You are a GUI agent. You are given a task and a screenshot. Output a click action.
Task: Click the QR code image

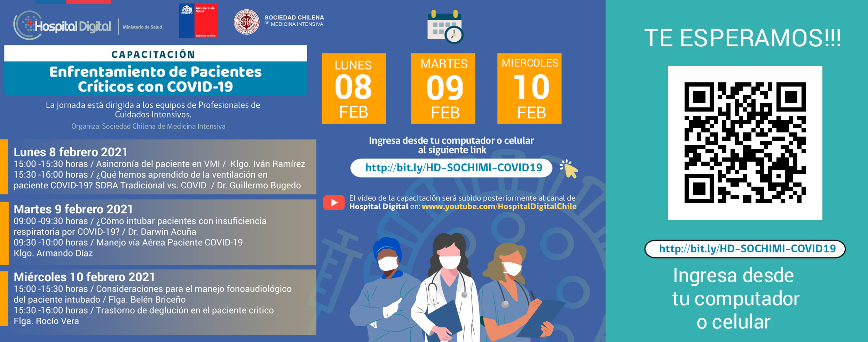coord(745,143)
